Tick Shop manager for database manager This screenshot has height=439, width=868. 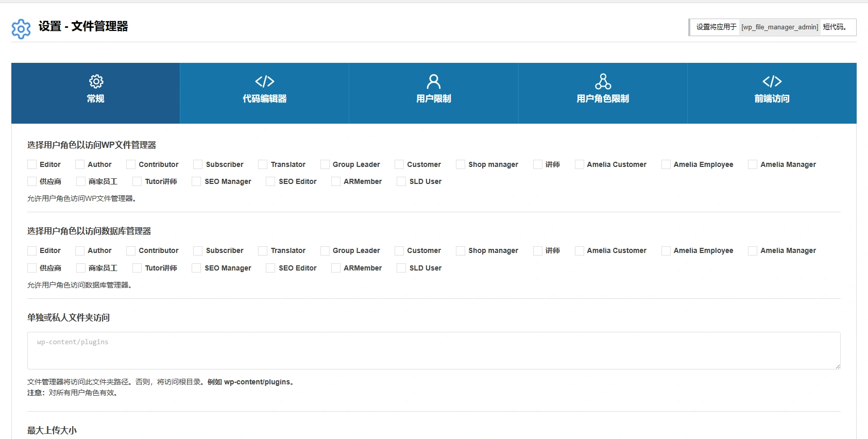(x=461, y=251)
